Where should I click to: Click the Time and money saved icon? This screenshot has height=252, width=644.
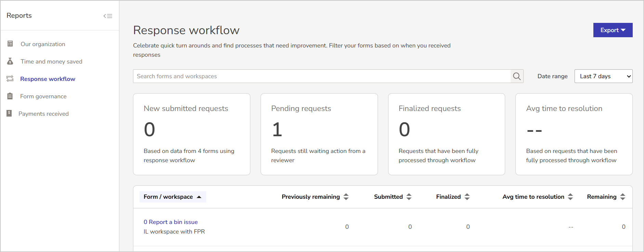pos(10,61)
